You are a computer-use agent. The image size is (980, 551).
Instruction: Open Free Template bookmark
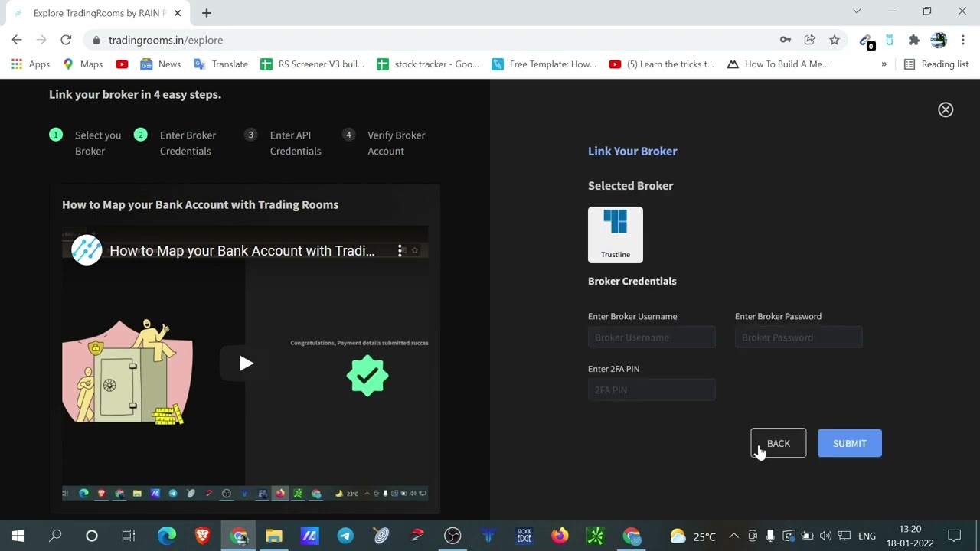544,64
